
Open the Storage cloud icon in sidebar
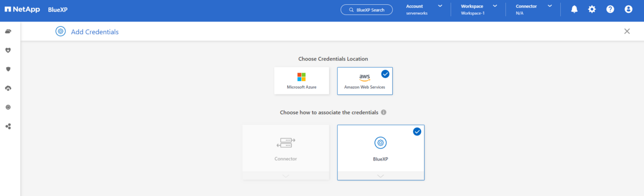point(8,32)
